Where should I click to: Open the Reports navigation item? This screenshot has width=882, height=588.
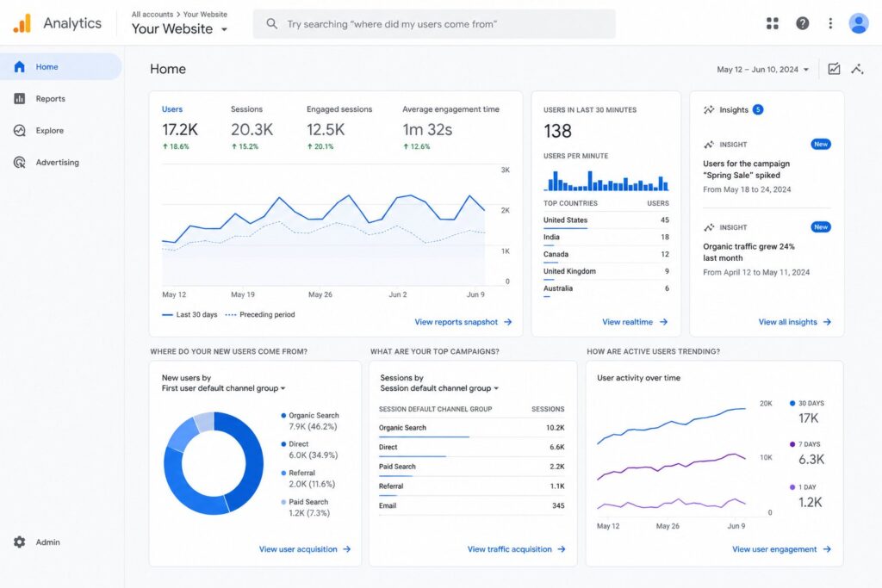point(61,98)
